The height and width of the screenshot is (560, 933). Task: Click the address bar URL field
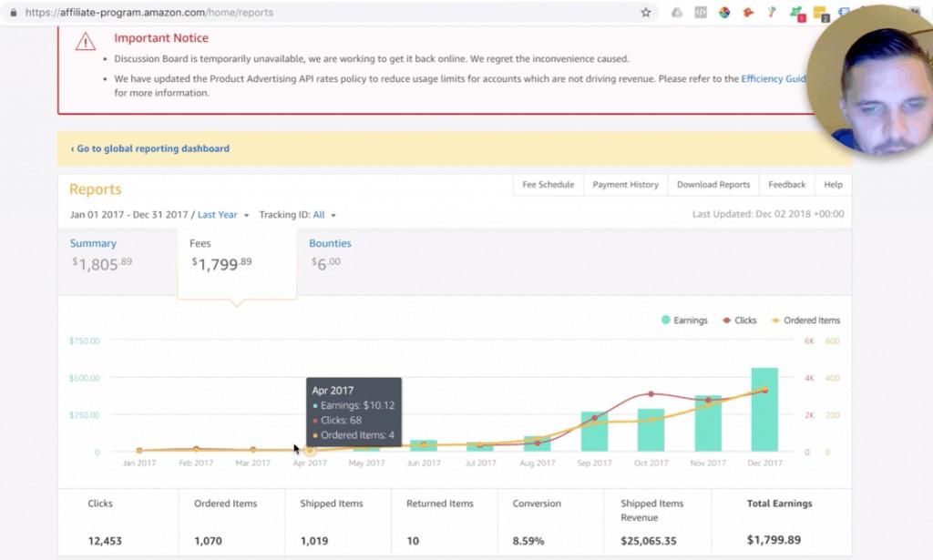click(x=330, y=13)
